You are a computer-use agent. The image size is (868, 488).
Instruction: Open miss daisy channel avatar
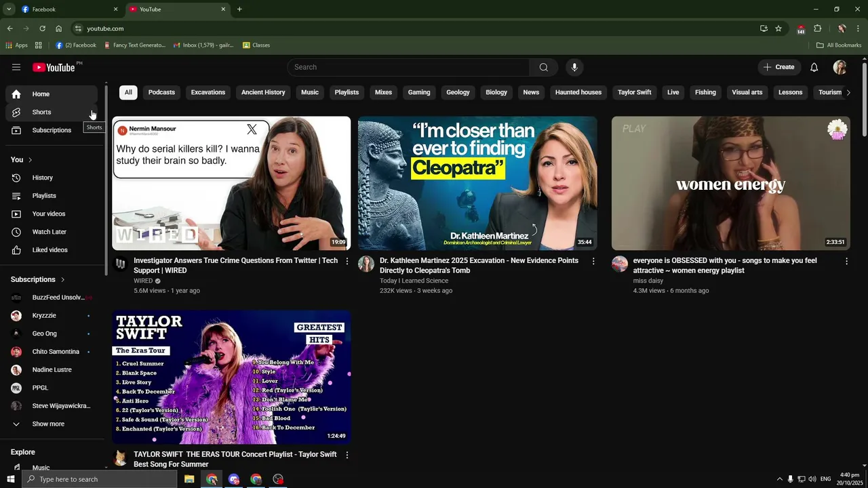pyautogui.click(x=620, y=264)
